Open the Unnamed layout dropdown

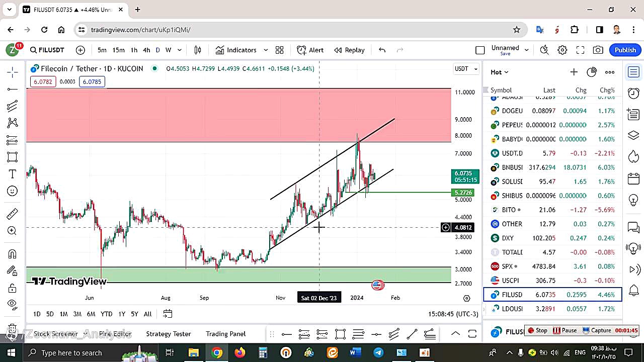pyautogui.click(x=527, y=50)
